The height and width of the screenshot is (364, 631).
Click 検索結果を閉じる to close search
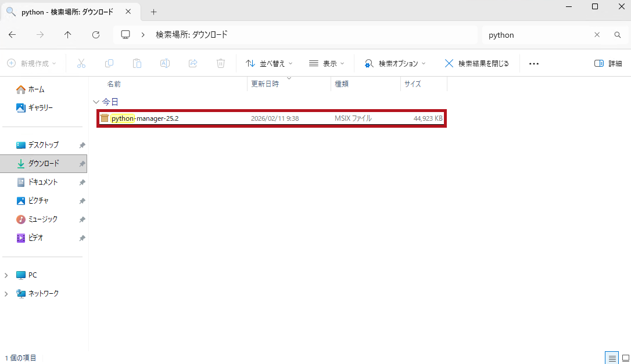click(476, 63)
